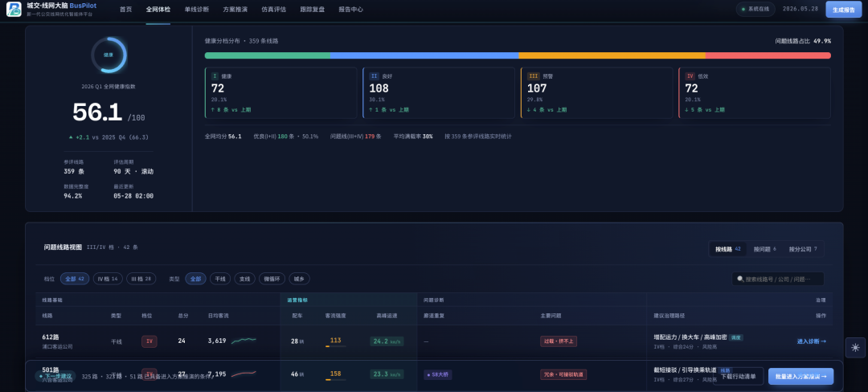Select the 全网体检 nav item
Image resolution: width=868 pixels, height=392 pixels.
pos(158,10)
